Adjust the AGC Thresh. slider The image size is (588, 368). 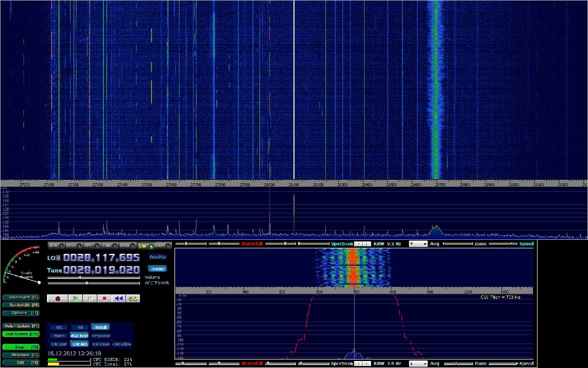click(x=94, y=283)
